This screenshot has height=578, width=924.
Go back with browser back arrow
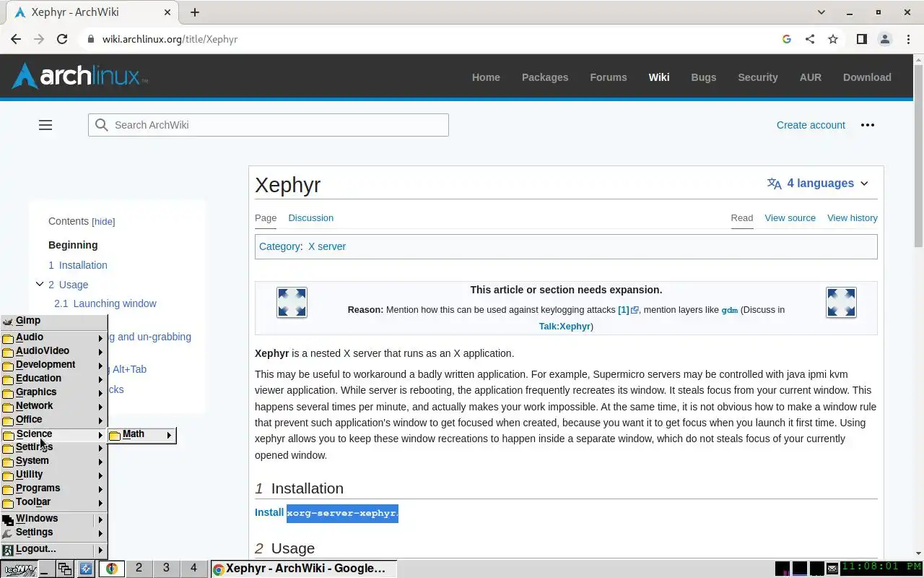click(16, 39)
